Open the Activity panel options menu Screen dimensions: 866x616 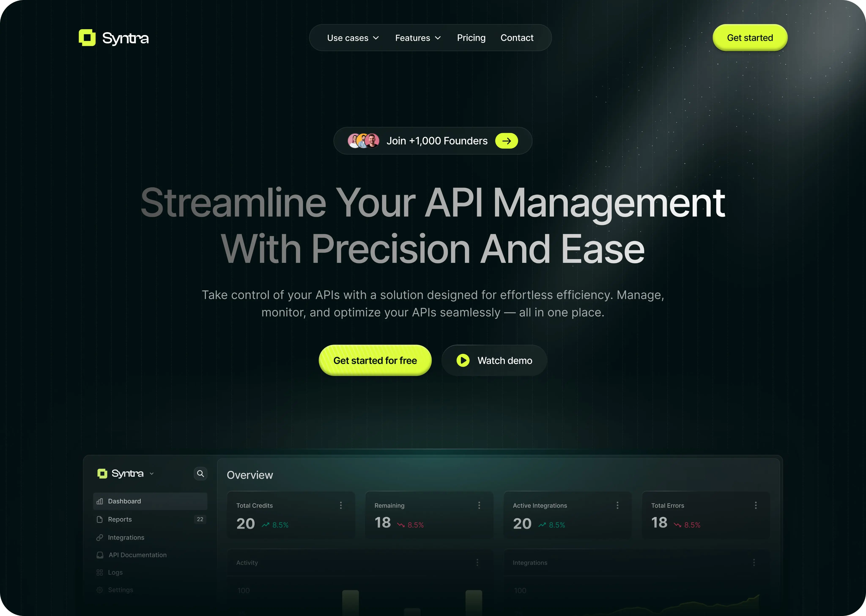pos(477,562)
